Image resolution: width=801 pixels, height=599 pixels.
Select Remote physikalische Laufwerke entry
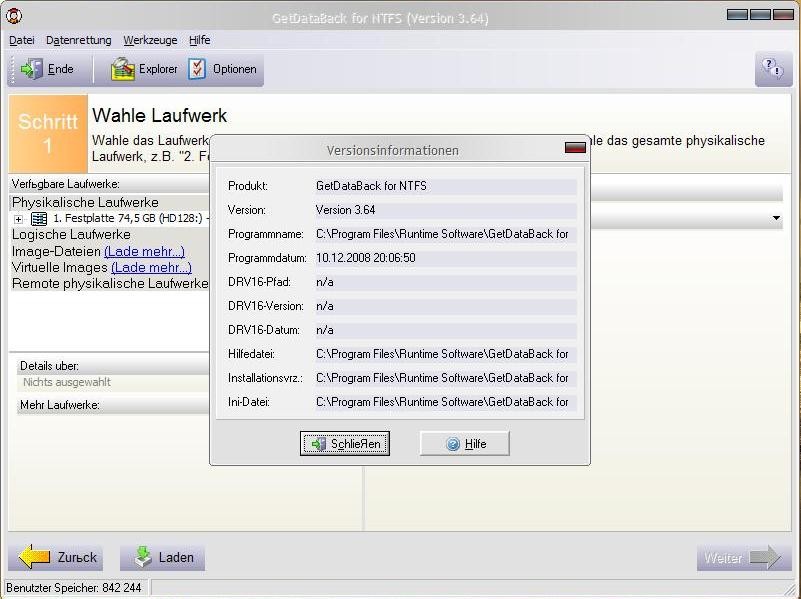(x=109, y=284)
